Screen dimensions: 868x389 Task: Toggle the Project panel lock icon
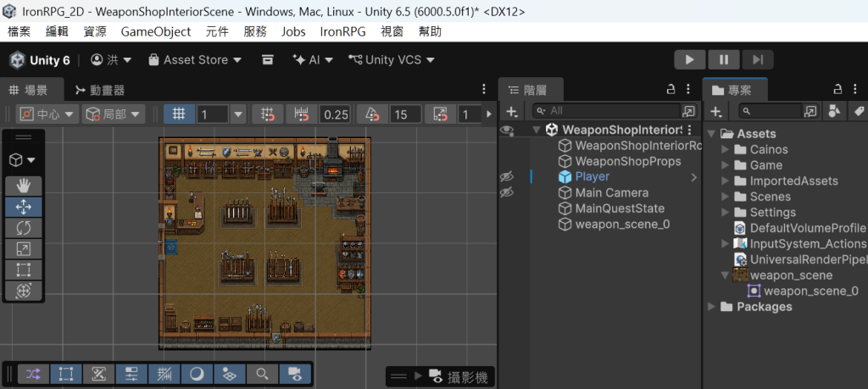838,89
